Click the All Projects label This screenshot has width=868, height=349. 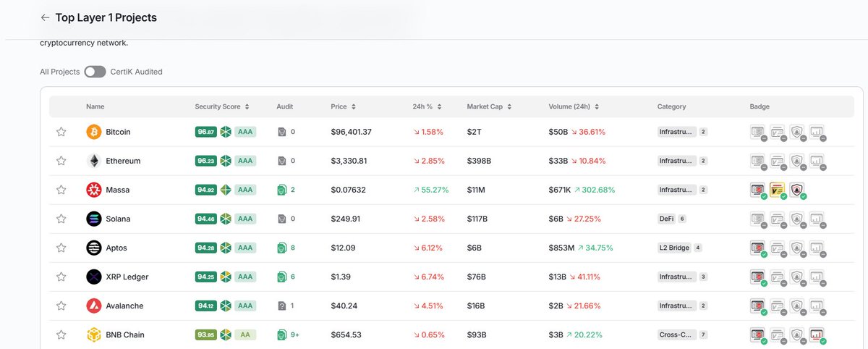point(60,72)
